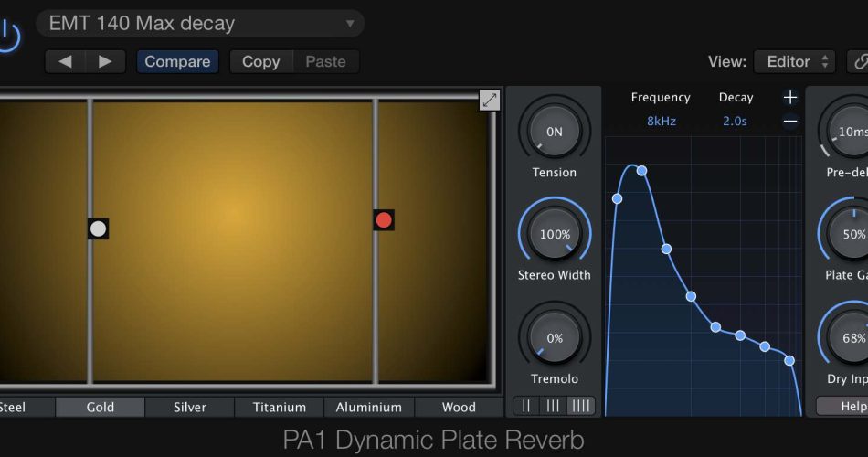The width and height of the screenshot is (868, 457).
Task: Add a curve point with plus icon
Action: (x=790, y=98)
